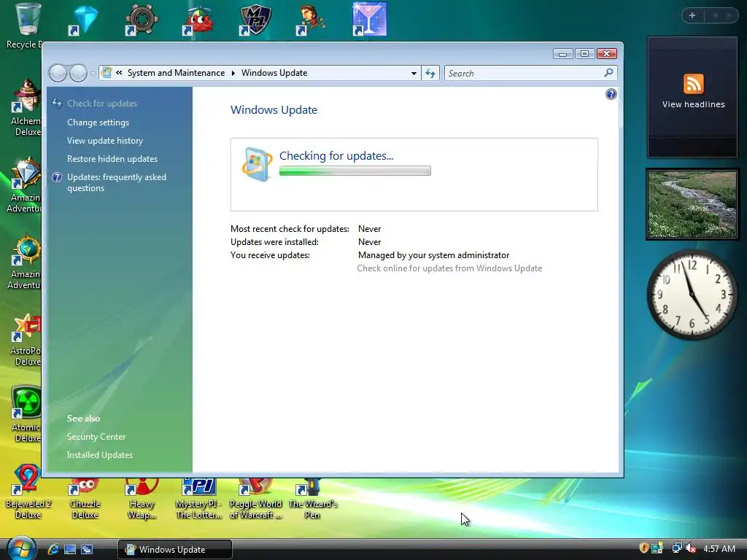Open View update history
Image resolution: width=747 pixels, height=560 pixels.
click(105, 141)
